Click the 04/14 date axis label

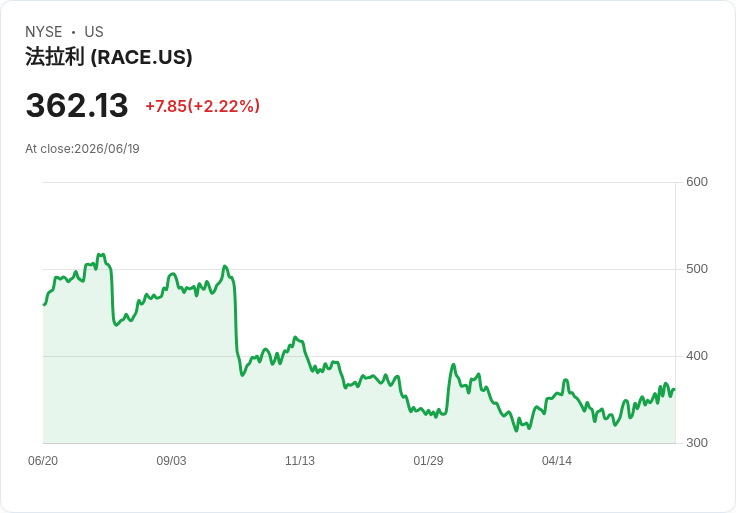coord(557,460)
